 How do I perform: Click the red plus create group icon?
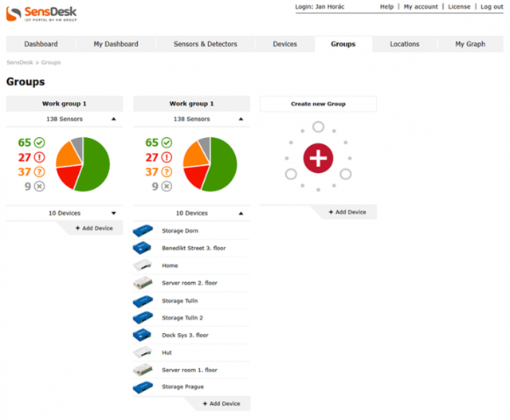click(318, 158)
